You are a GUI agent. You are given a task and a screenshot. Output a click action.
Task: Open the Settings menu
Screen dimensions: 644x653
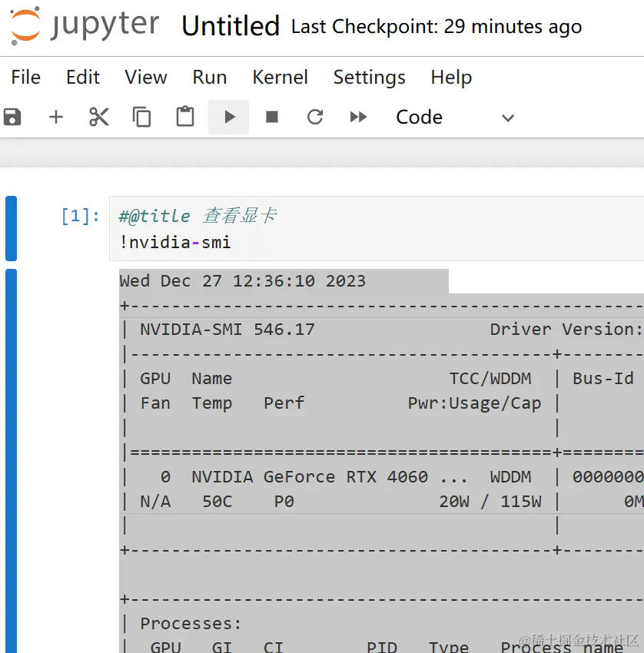click(370, 78)
